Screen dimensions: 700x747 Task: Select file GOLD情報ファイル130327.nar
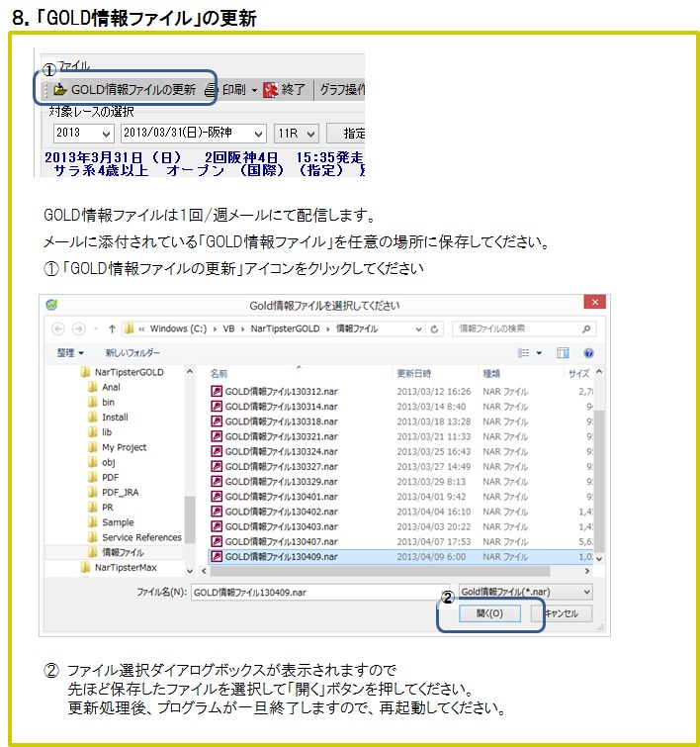click(281, 466)
